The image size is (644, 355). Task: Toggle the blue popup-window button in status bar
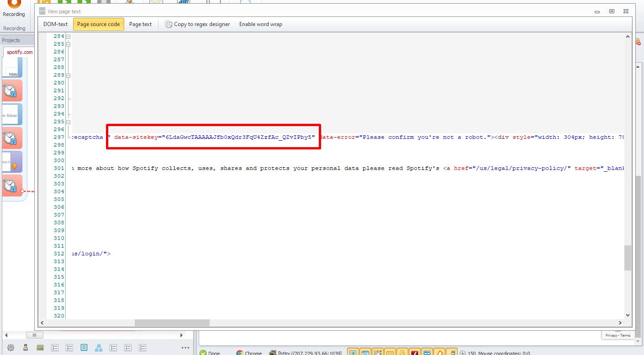427,352
